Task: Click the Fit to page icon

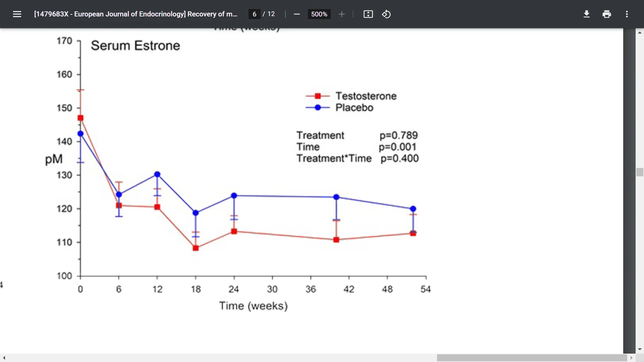Action: (368, 14)
